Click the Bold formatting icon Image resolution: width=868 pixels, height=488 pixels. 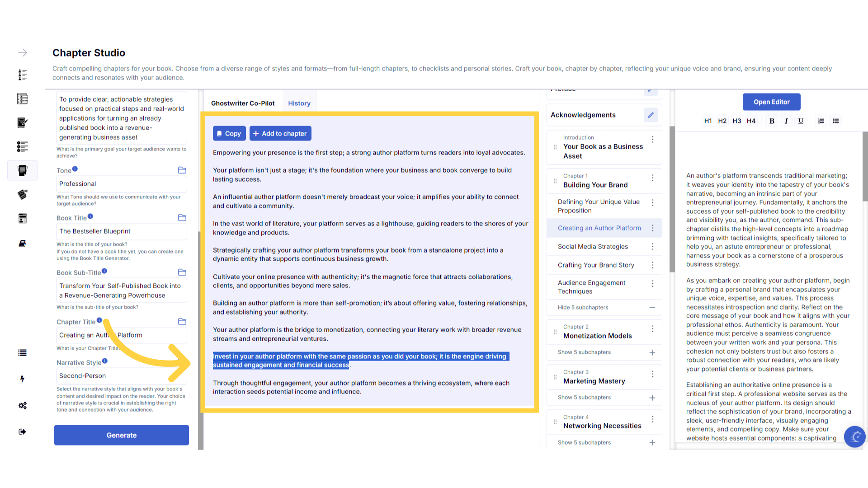[772, 121]
